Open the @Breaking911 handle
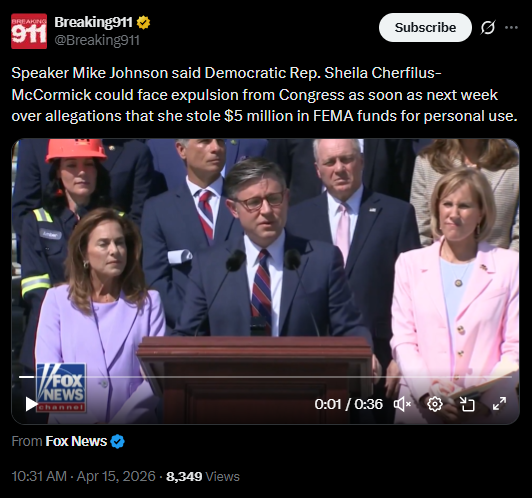 point(97,40)
